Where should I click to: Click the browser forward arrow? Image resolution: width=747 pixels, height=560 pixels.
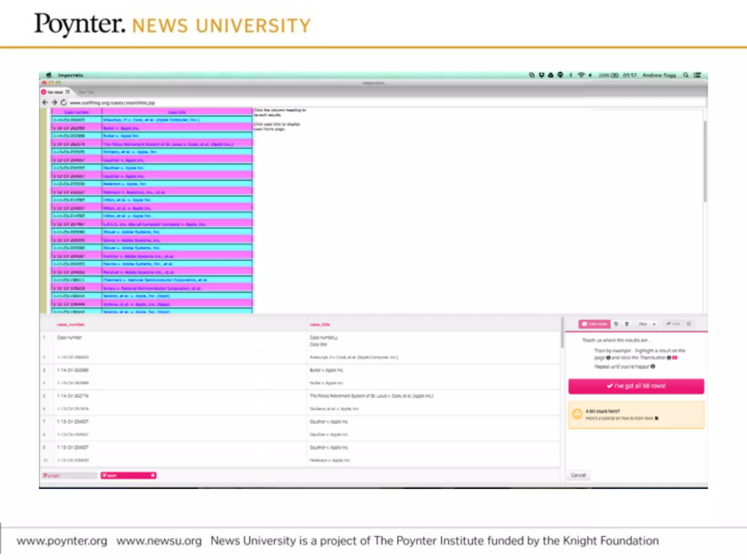54,102
